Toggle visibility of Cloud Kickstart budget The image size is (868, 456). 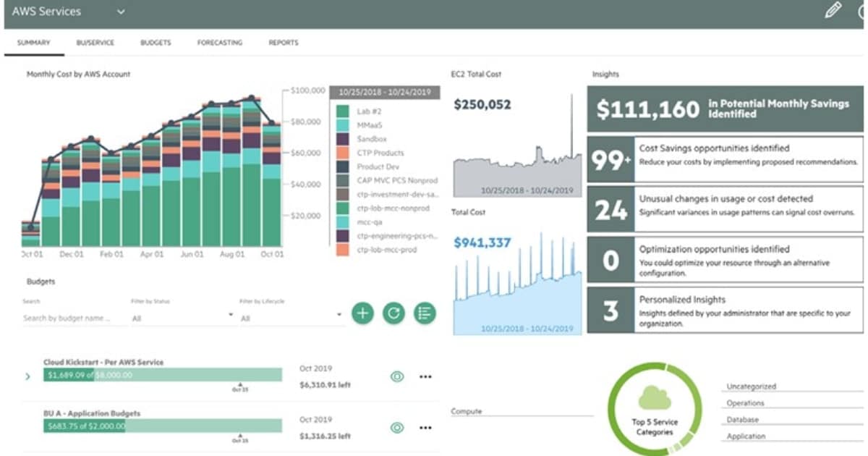click(396, 376)
